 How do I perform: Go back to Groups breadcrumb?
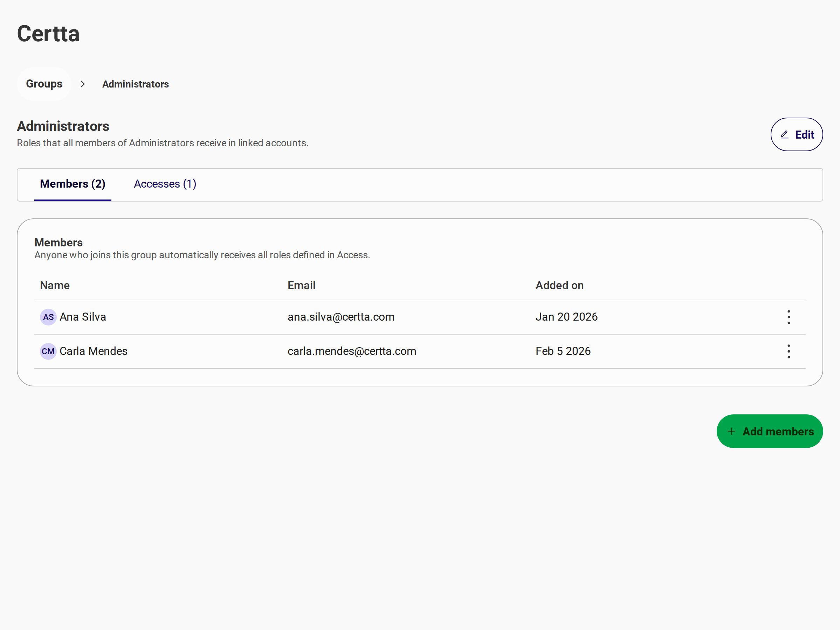44,84
